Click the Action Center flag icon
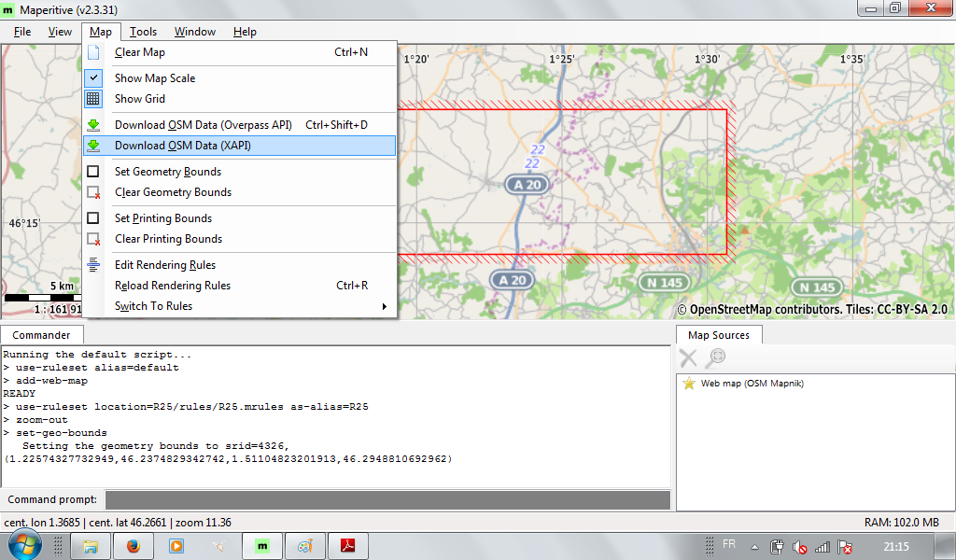The width and height of the screenshot is (956, 560). tap(845, 547)
